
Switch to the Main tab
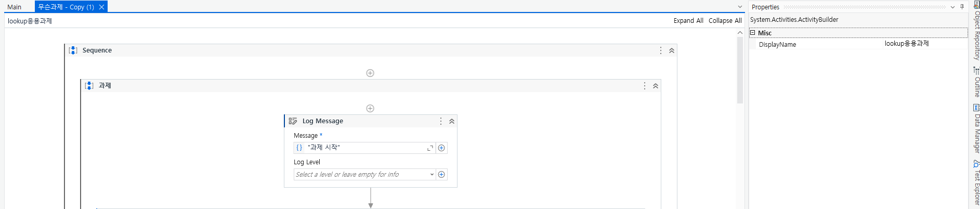point(15,7)
